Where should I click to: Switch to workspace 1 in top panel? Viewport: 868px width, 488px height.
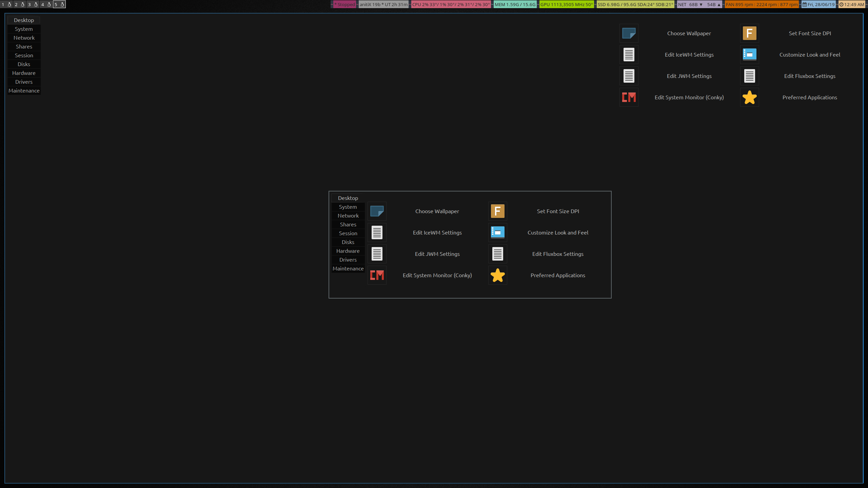pos(6,4)
